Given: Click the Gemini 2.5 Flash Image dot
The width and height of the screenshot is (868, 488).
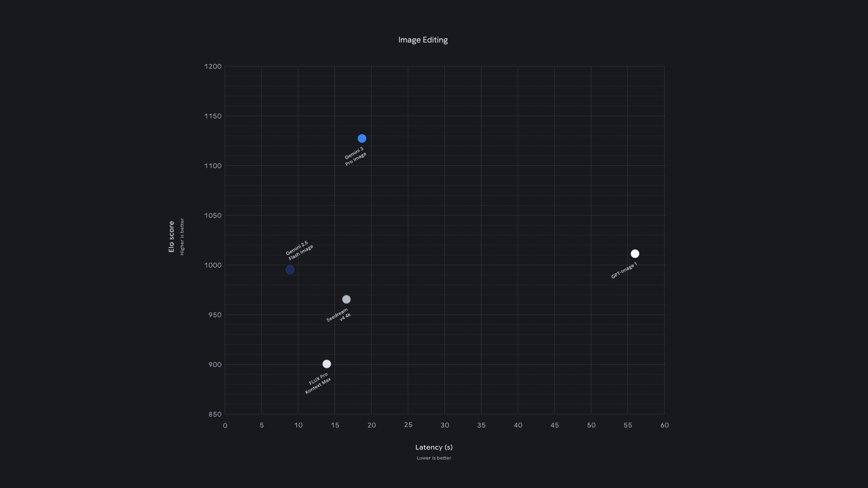Looking at the screenshot, I should tap(290, 270).
